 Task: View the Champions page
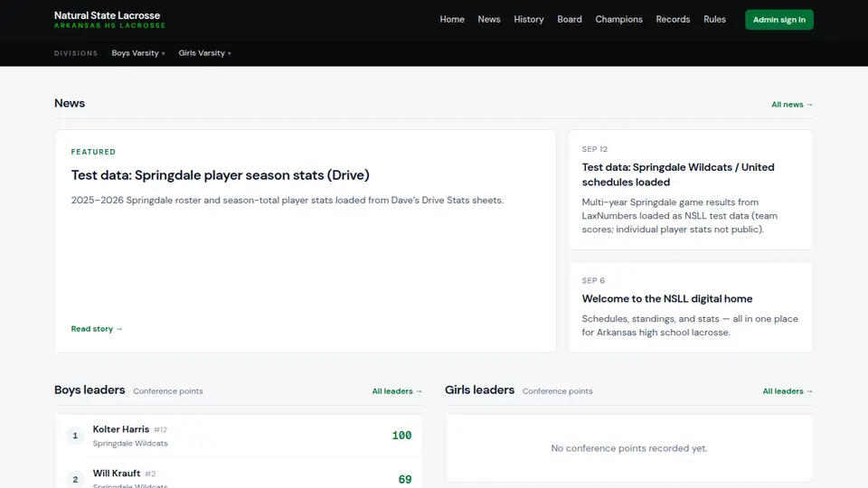point(618,19)
